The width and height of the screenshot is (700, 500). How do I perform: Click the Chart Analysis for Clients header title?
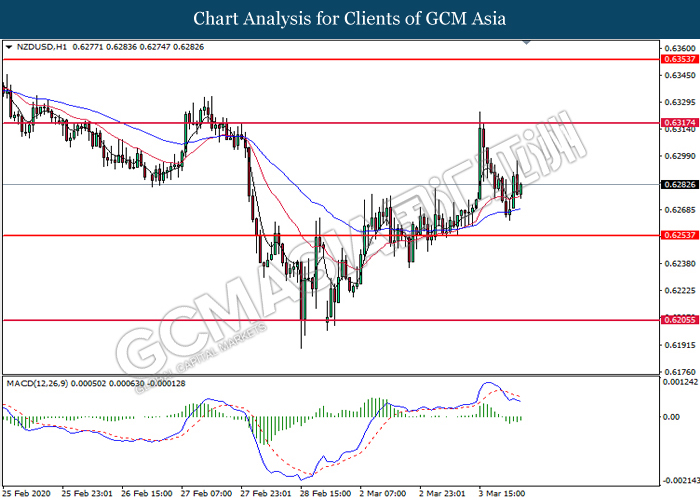[350, 19]
